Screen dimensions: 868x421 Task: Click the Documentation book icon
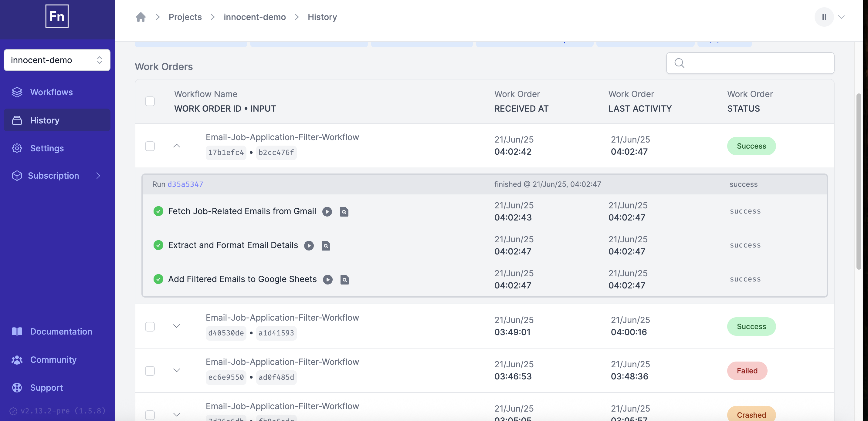point(17,332)
